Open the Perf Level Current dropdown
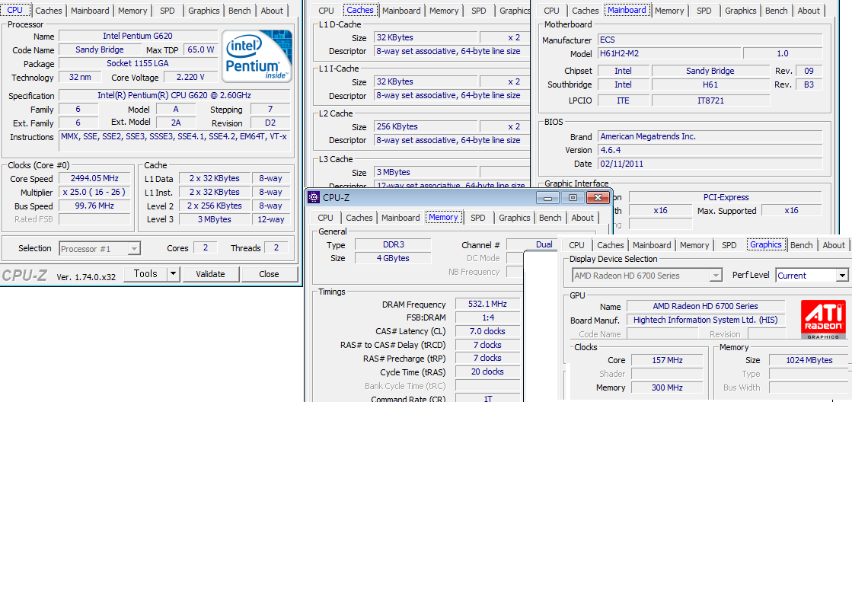 point(842,276)
